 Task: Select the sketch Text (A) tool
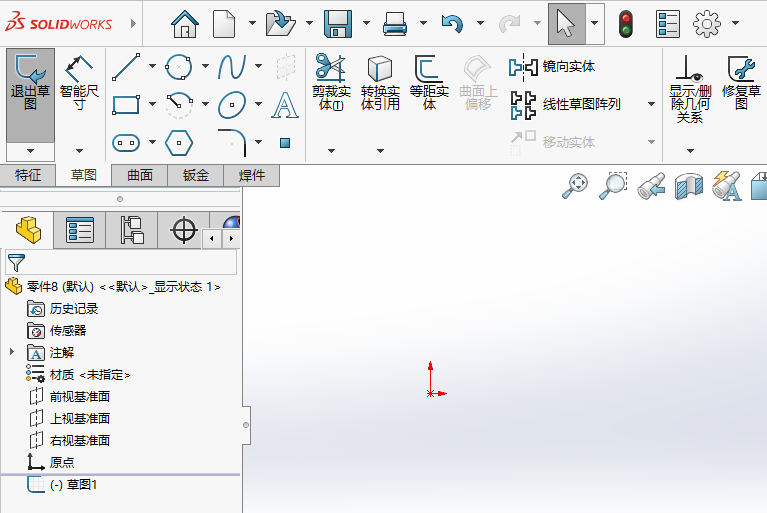click(x=285, y=105)
